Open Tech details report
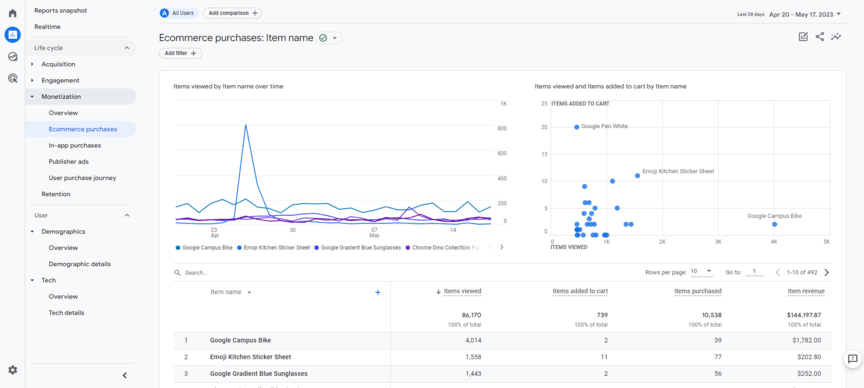The width and height of the screenshot is (864, 388). click(66, 312)
